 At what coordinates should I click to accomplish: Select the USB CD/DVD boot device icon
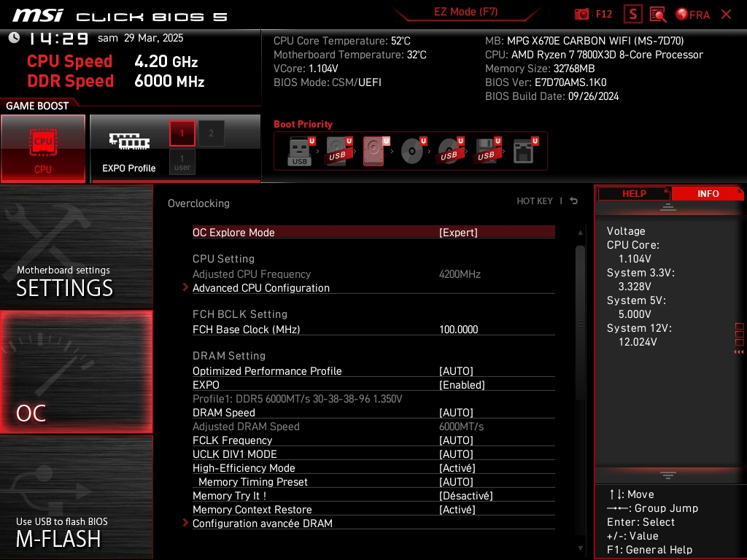click(449, 152)
